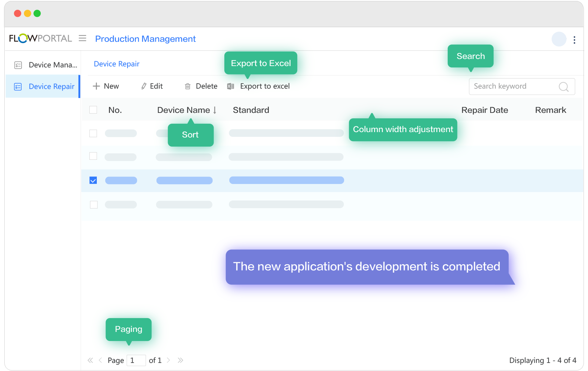Check the second table row checkbox
The width and height of the screenshot is (588, 371).
[x=93, y=156]
